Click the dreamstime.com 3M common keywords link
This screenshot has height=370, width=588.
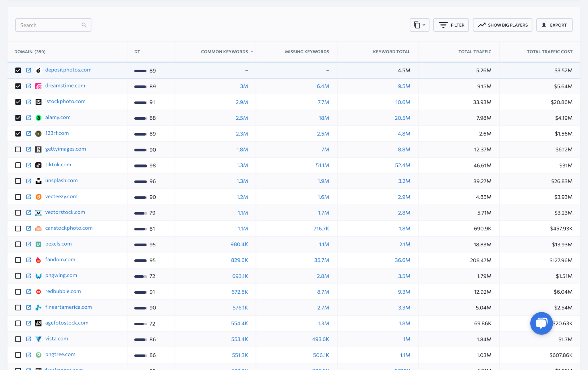coord(244,86)
